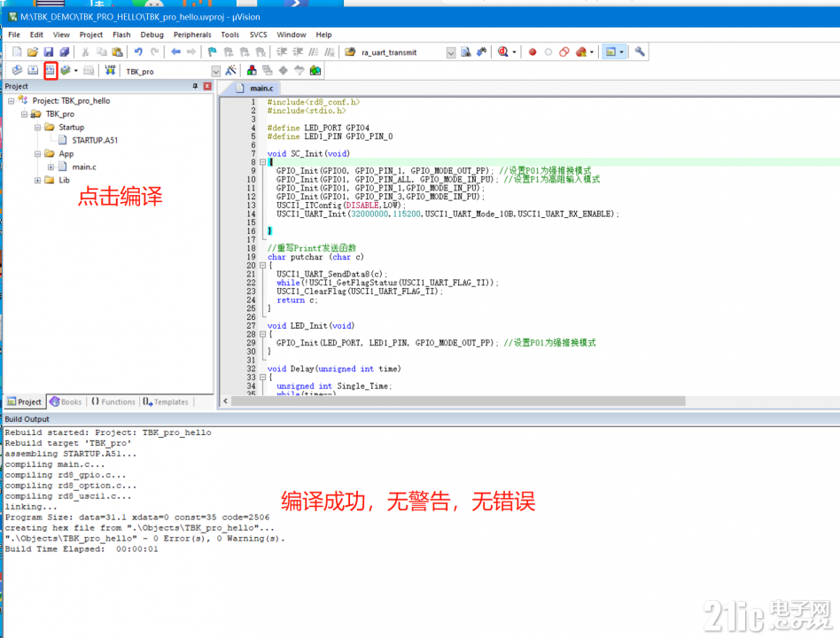Viewport: 840px width, 638px height.
Task: Click the editor horizontal scrollbar
Action: click(x=458, y=401)
